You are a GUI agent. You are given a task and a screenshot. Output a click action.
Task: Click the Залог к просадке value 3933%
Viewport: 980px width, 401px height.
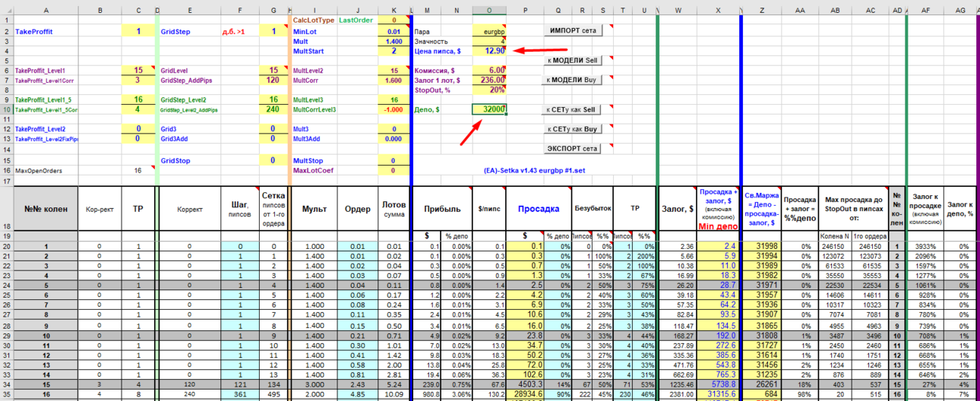pyautogui.click(x=925, y=246)
